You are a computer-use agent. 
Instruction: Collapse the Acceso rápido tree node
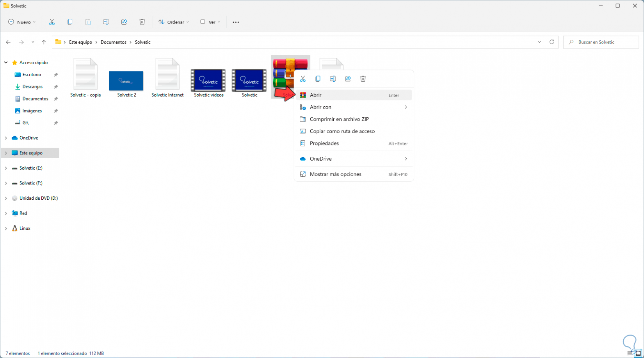click(x=6, y=63)
